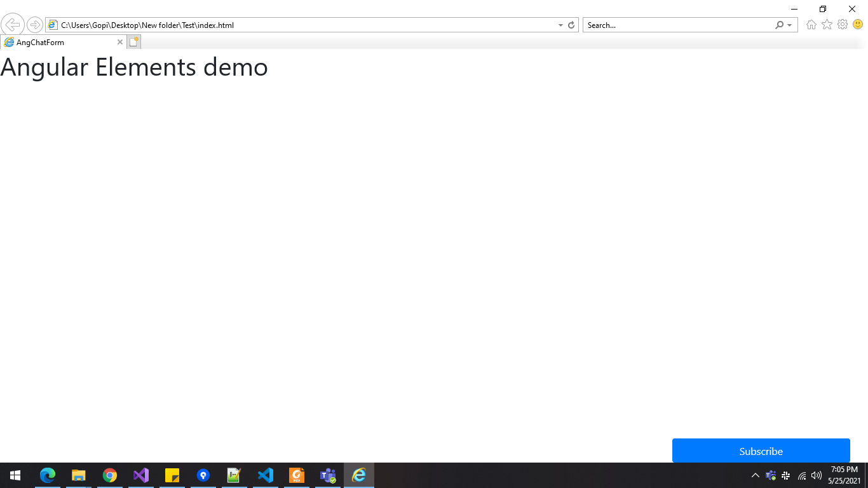Refresh the AngChatForm page

[570, 25]
